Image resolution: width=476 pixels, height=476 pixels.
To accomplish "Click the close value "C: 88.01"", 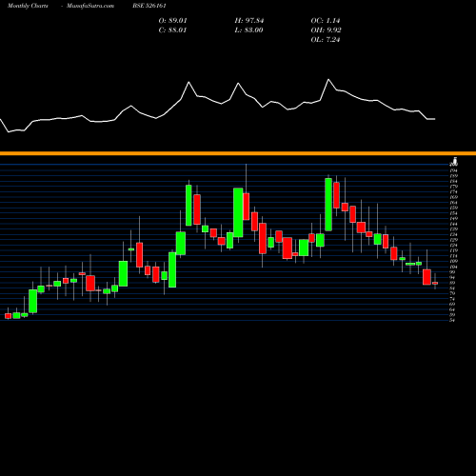I will point(173,30).
